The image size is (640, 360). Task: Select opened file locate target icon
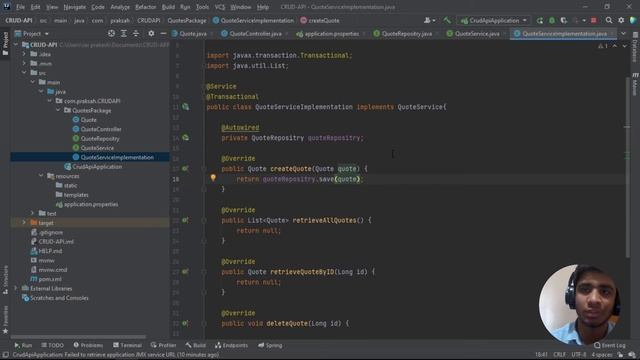[x=111, y=33]
